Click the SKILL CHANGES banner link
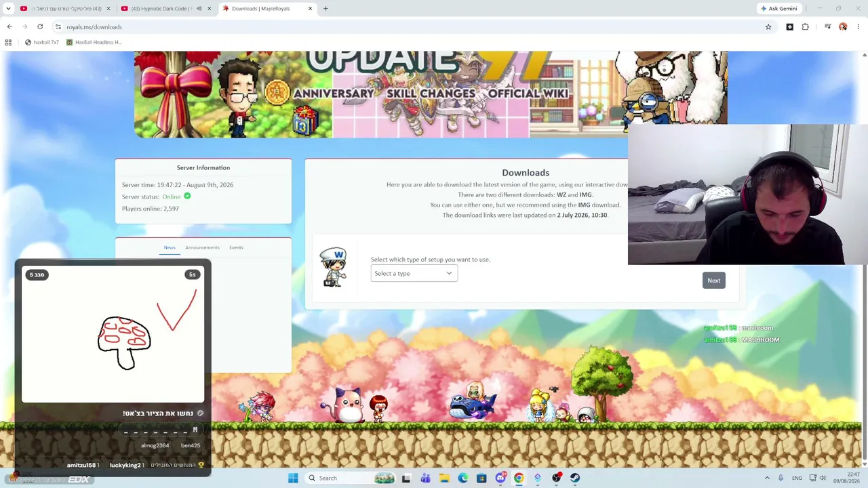Viewport: 868px width, 488px height. [x=431, y=94]
